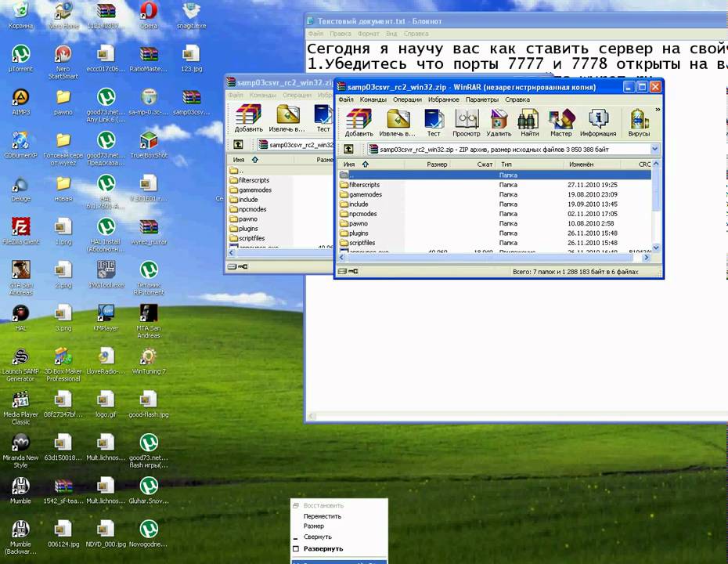Sort by Тип column header

pyautogui.click(x=530, y=164)
